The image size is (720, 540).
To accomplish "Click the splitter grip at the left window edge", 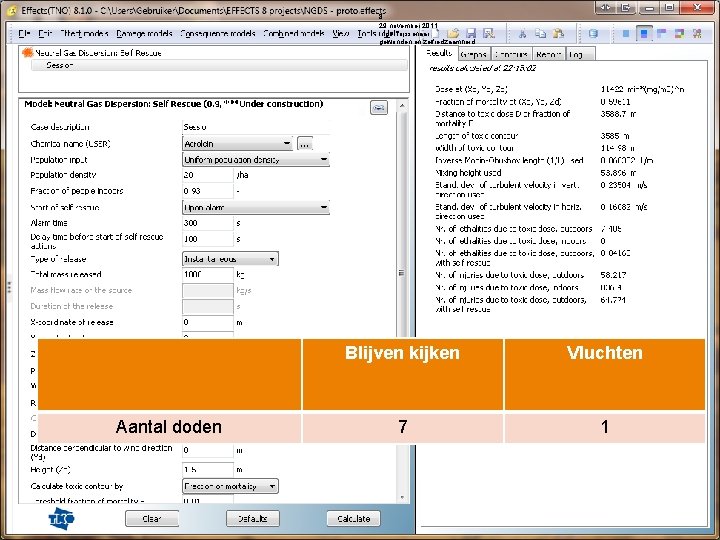I will tap(8, 288).
